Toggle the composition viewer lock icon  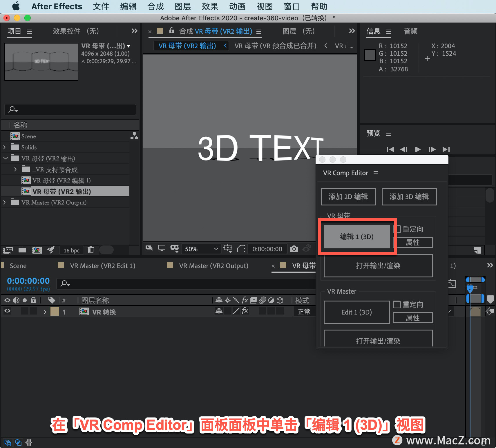172,30
